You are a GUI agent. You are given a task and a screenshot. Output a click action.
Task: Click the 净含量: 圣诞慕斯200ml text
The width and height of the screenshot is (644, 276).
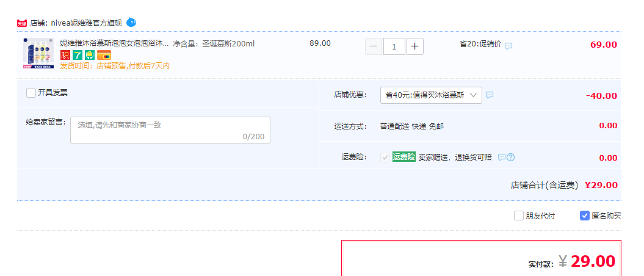coord(214,43)
